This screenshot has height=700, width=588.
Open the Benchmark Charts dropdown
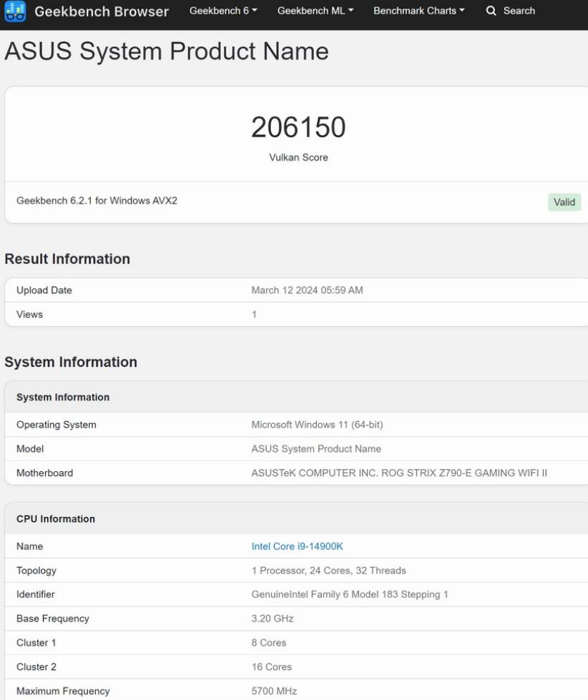point(418,11)
